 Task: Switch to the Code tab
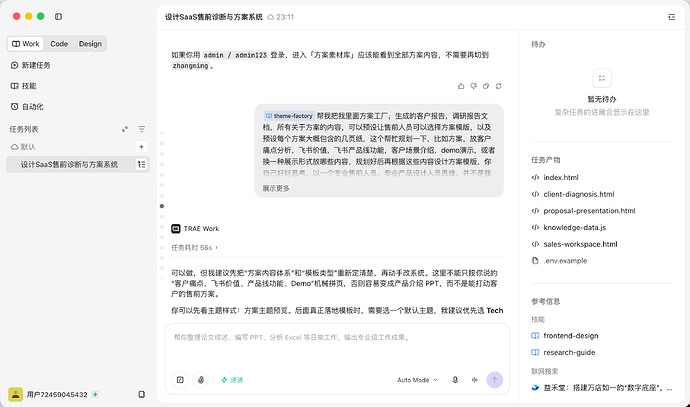click(59, 44)
